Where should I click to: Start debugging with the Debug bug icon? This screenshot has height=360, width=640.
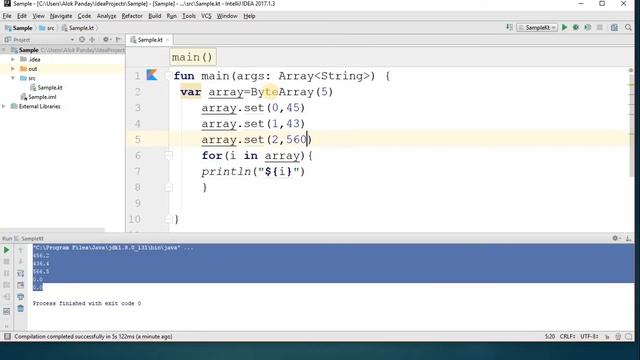[x=576, y=27]
